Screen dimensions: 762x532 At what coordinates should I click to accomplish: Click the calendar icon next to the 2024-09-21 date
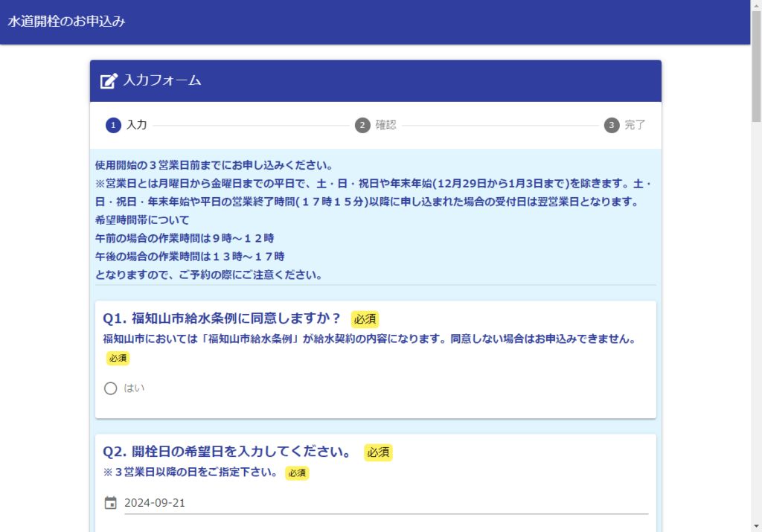tap(111, 502)
